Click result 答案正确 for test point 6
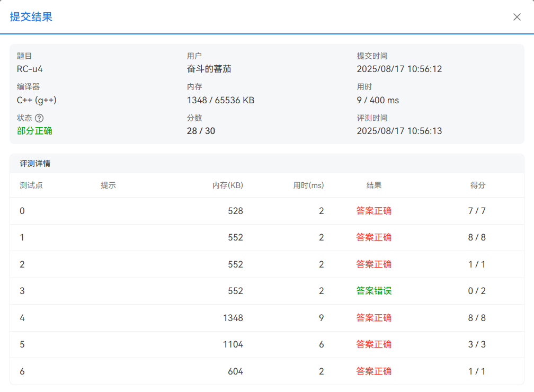The width and height of the screenshot is (534, 392). point(373,371)
